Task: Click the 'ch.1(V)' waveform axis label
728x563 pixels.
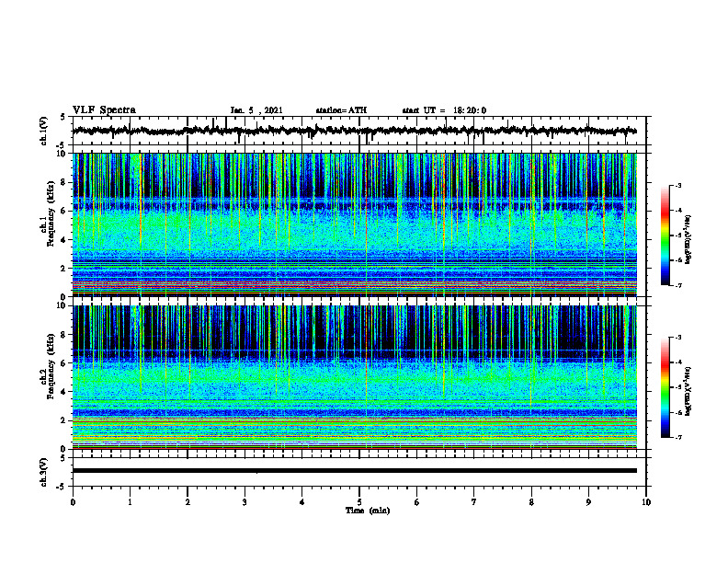Action: click(43, 131)
